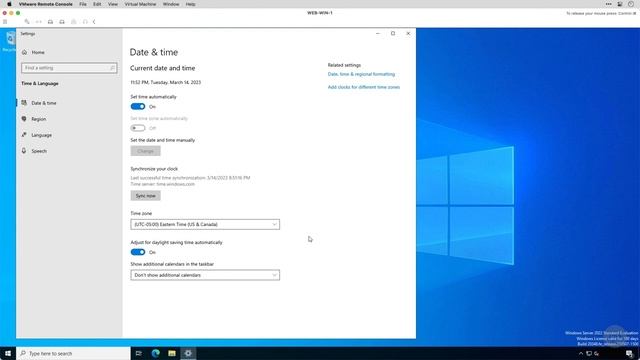Open the Windows Start menu
This screenshot has width=640, height=360.
(x=8, y=353)
